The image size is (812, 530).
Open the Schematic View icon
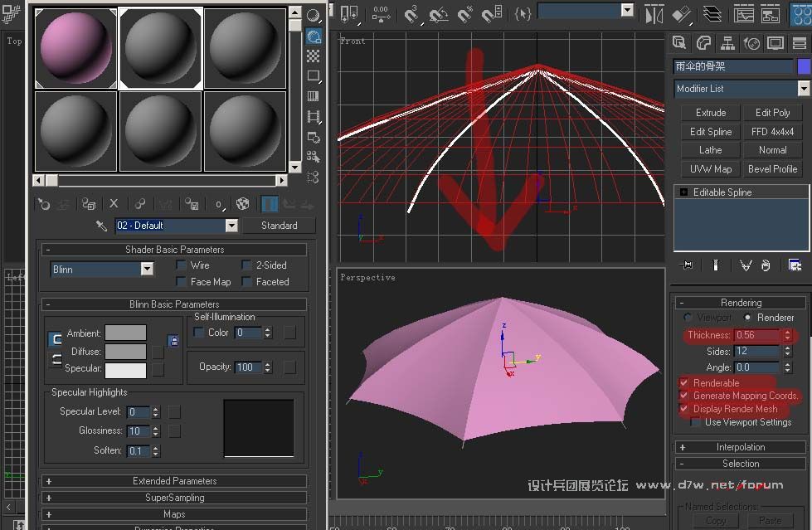click(770, 14)
